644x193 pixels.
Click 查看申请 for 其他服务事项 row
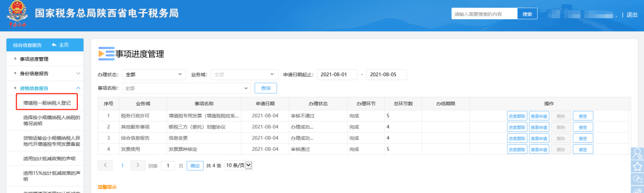point(539,127)
